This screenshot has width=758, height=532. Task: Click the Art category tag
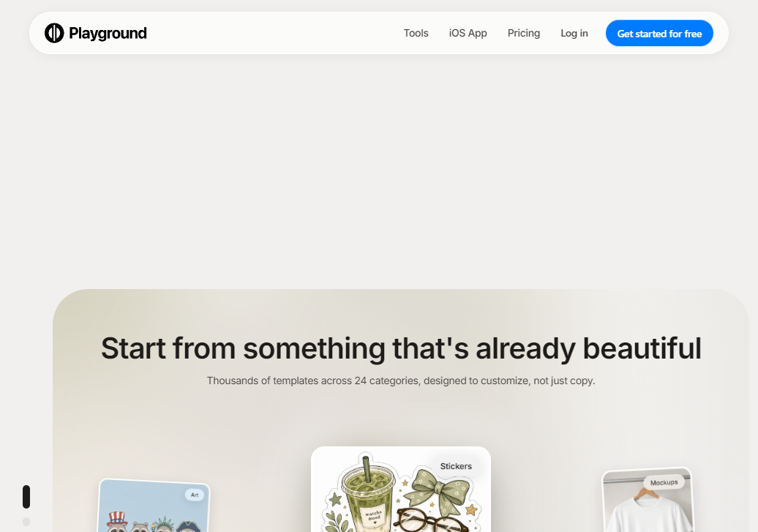195,495
